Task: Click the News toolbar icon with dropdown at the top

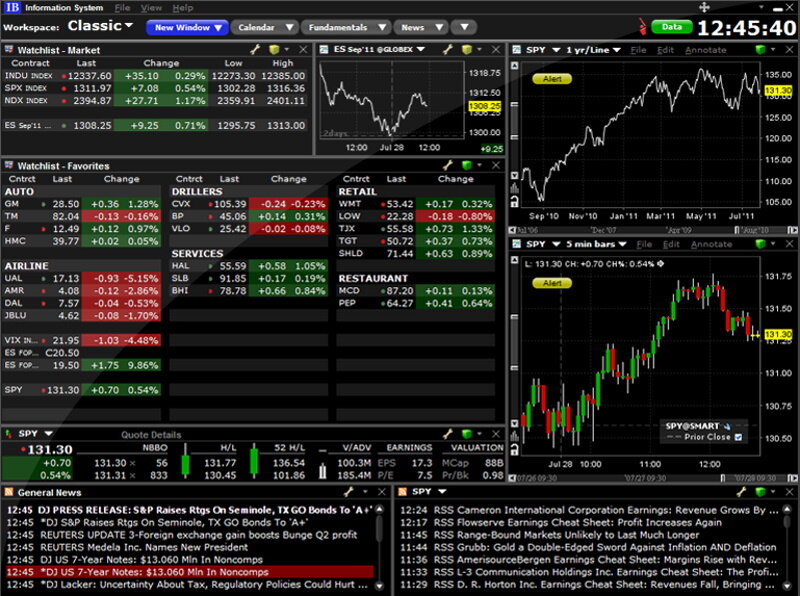Action: pos(420,27)
